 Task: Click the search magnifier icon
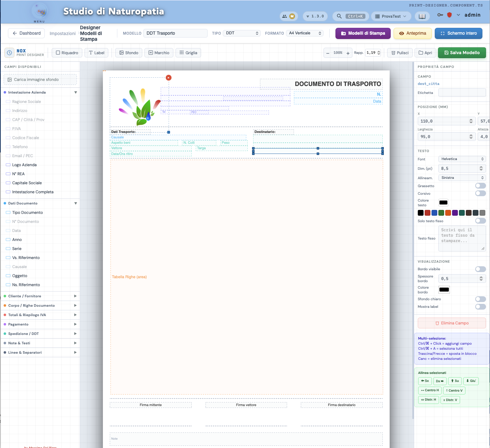coord(339,16)
